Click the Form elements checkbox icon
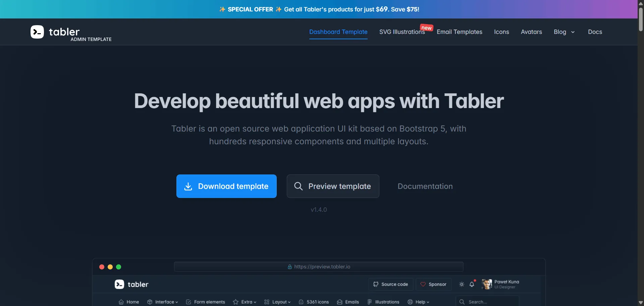This screenshot has width=644, height=306. coord(189,302)
